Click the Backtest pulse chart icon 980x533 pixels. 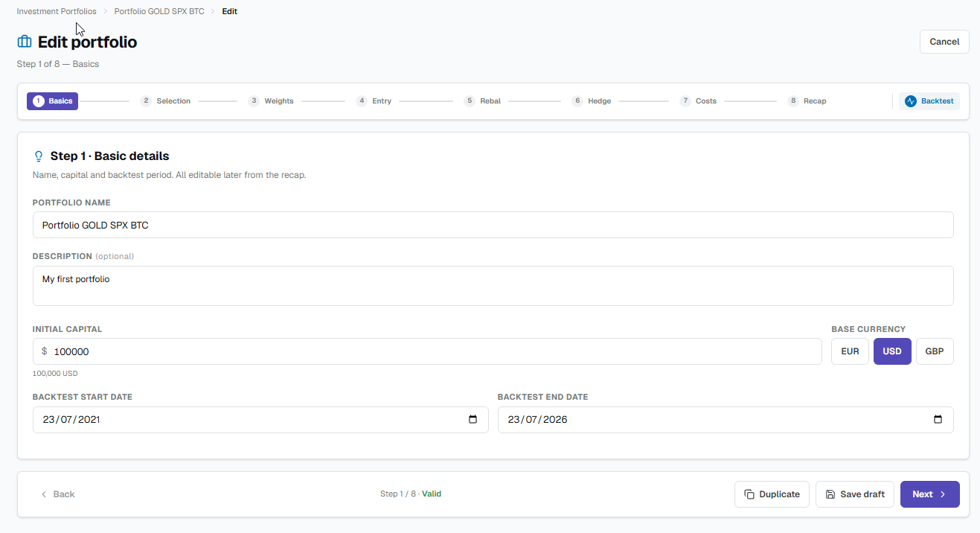click(x=910, y=101)
